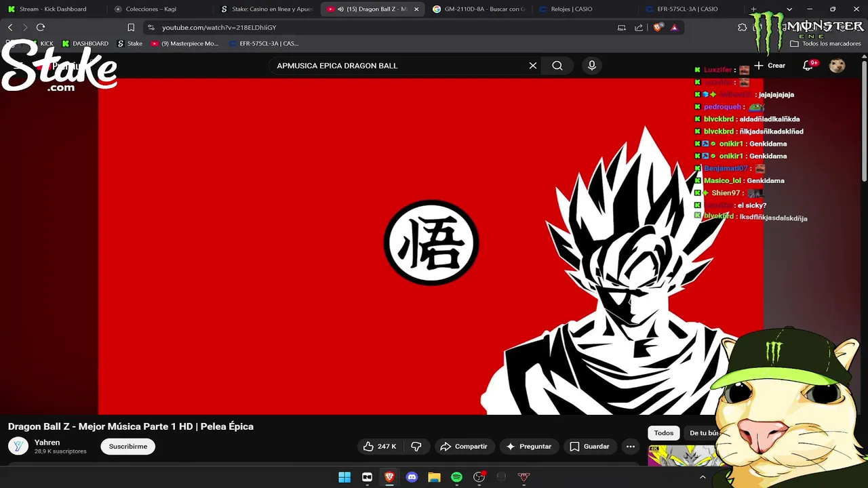Image resolution: width=868 pixels, height=488 pixels.
Task: Open the browser extensions puzzle icon
Action: pos(742,27)
